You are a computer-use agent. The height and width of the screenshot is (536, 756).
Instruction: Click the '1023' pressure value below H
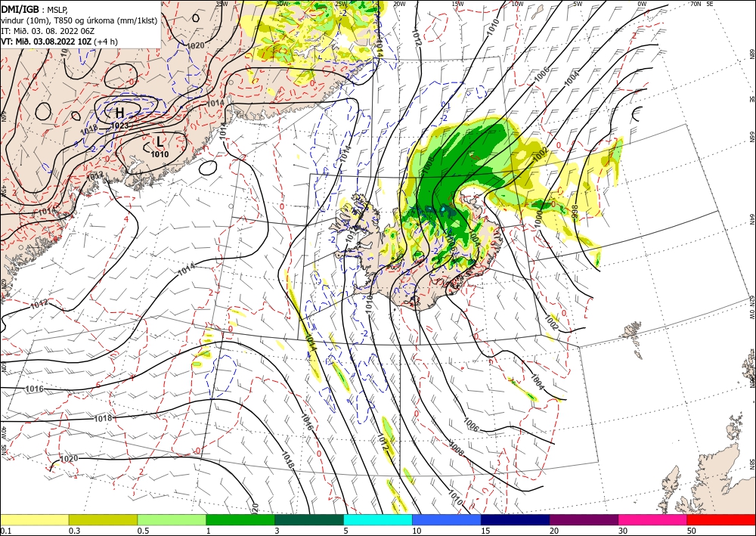coord(119,125)
